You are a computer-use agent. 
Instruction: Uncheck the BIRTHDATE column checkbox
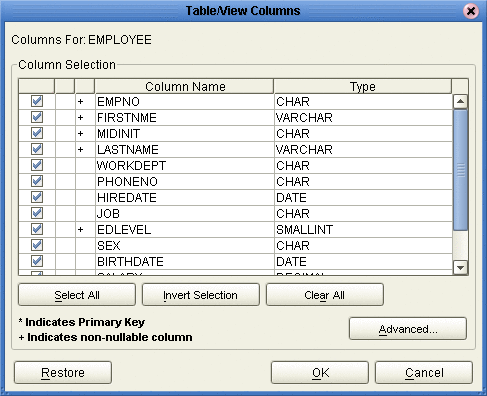point(37,261)
